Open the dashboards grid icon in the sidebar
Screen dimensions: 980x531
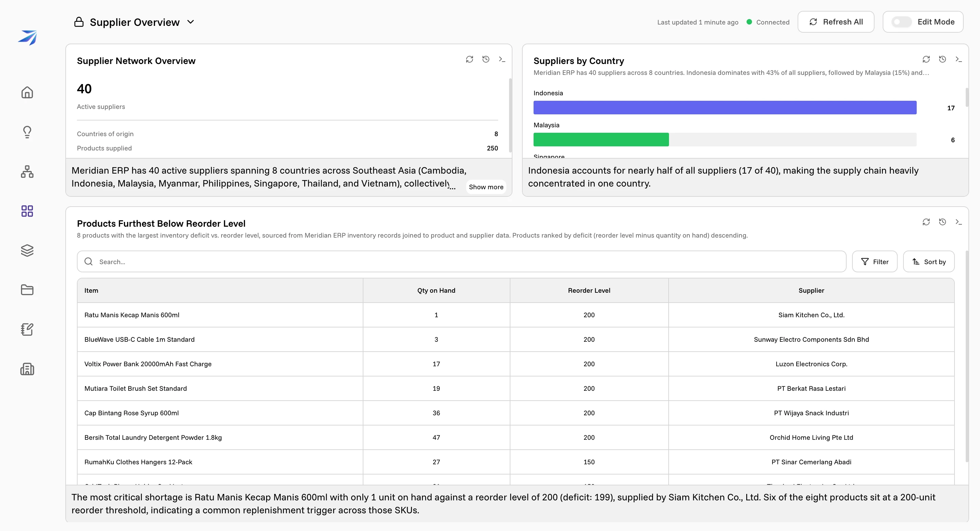coord(27,211)
